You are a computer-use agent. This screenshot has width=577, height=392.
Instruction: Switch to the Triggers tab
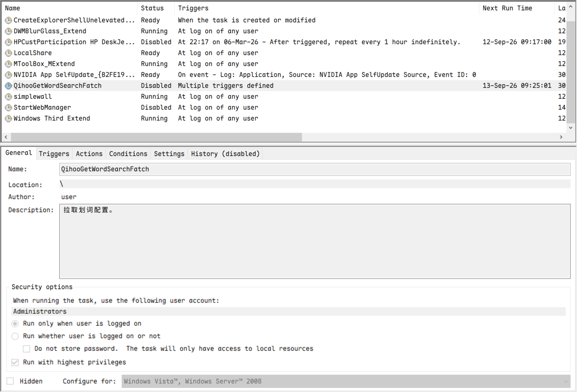point(54,154)
